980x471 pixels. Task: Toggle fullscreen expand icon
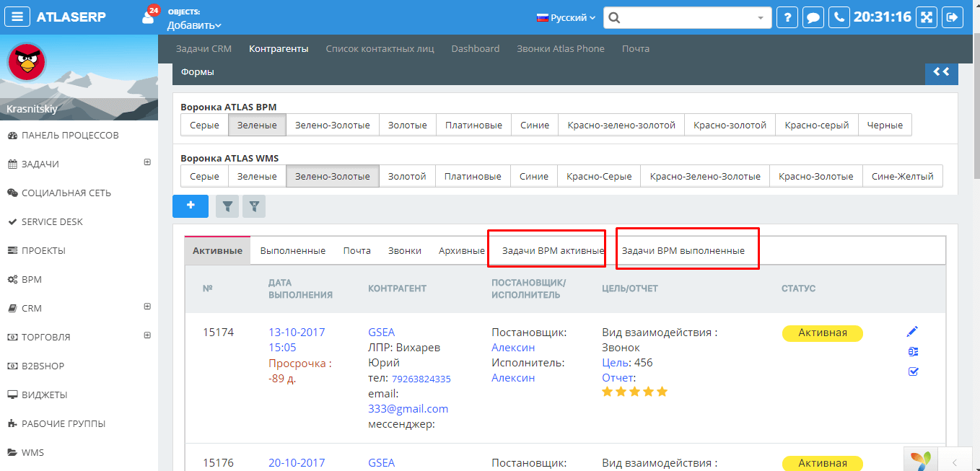pyautogui.click(x=927, y=17)
